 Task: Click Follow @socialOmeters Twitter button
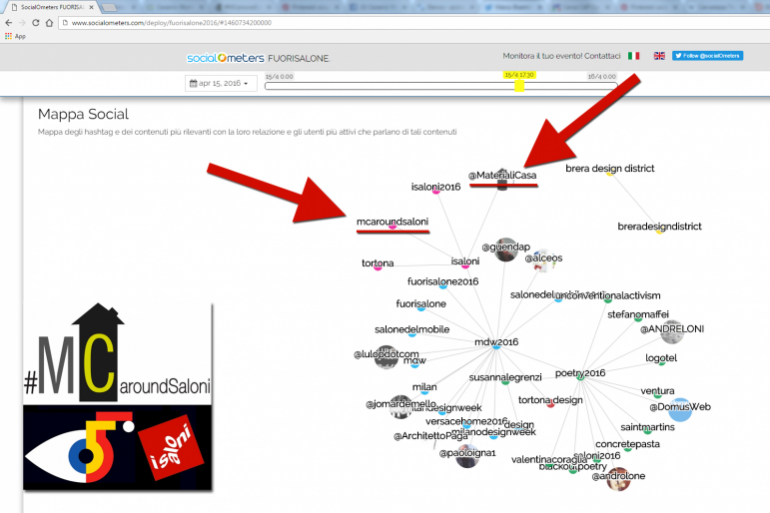click(707, 56)
